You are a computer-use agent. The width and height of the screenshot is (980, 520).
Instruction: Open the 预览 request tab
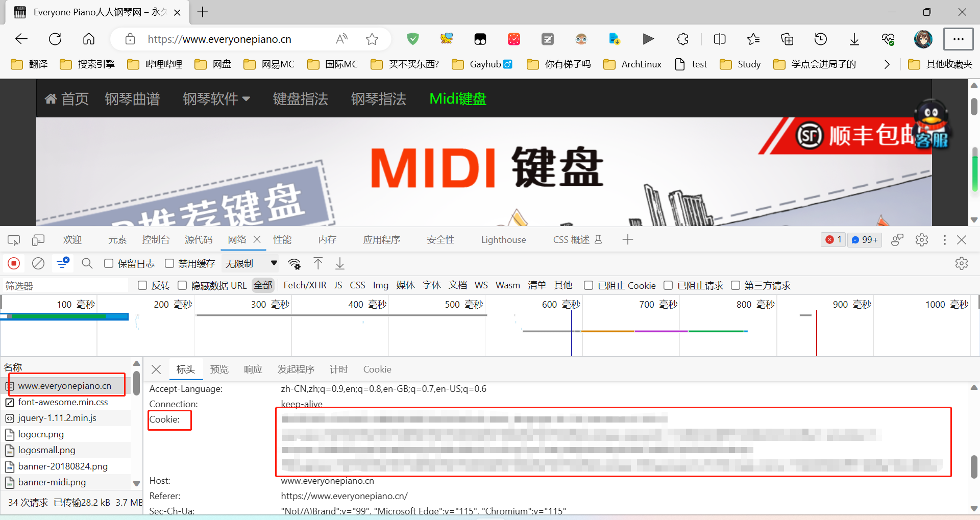(219, 369)
